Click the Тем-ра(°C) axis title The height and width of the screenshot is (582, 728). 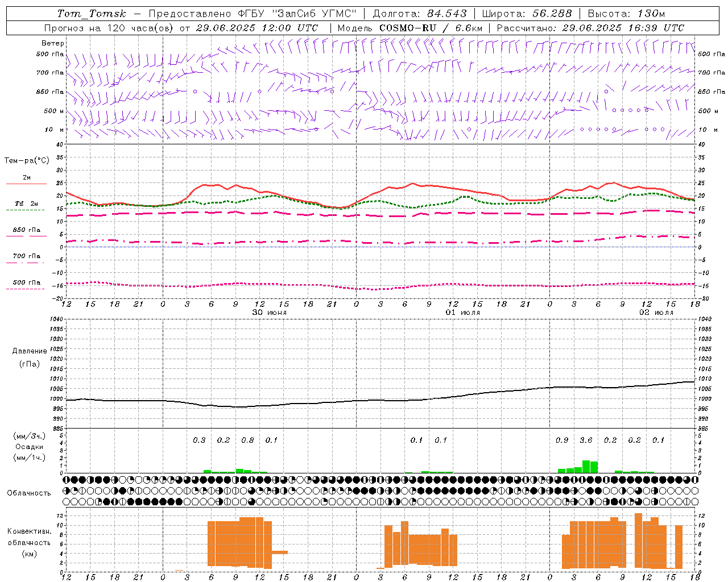pos(27,161)
